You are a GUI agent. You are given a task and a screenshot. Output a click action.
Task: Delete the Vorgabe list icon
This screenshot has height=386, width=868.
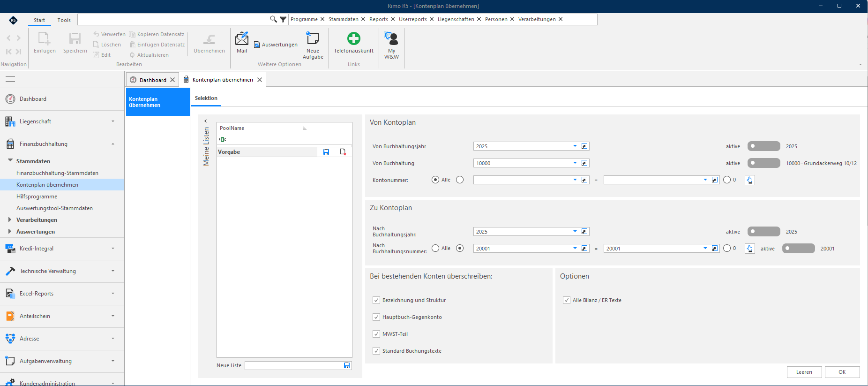coord(343,152)
